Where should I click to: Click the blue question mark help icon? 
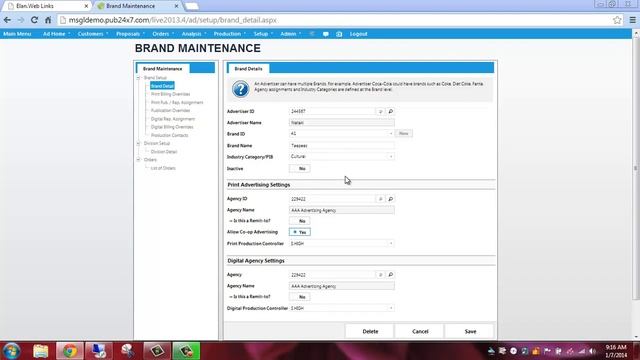coord(240,89)
